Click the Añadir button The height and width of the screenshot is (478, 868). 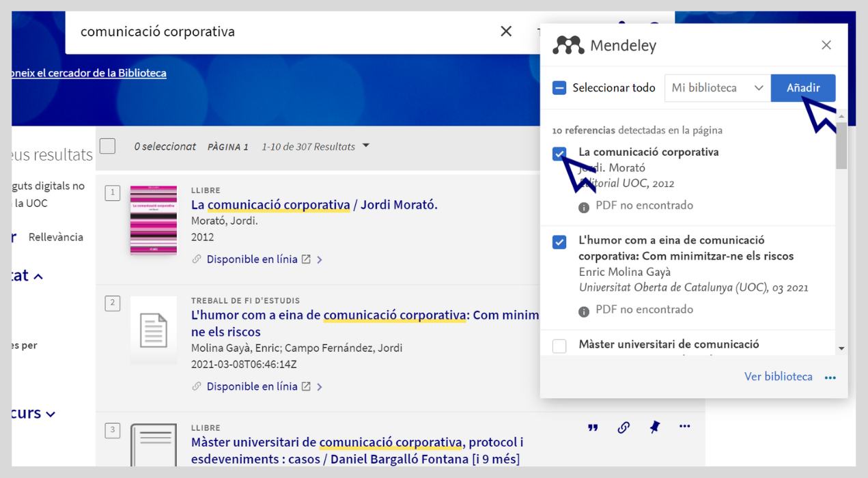pyautogui.click(x=803, y=88)
